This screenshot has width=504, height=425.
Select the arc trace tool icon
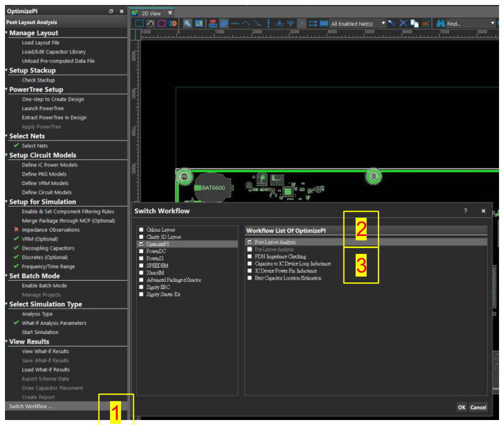(x=246, y=23)
